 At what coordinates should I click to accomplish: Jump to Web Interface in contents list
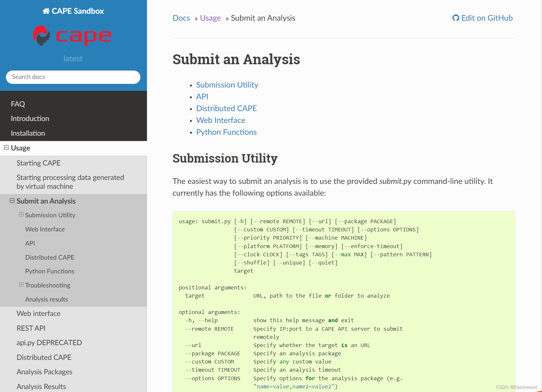pyautogui.click(x=220, y=120)
